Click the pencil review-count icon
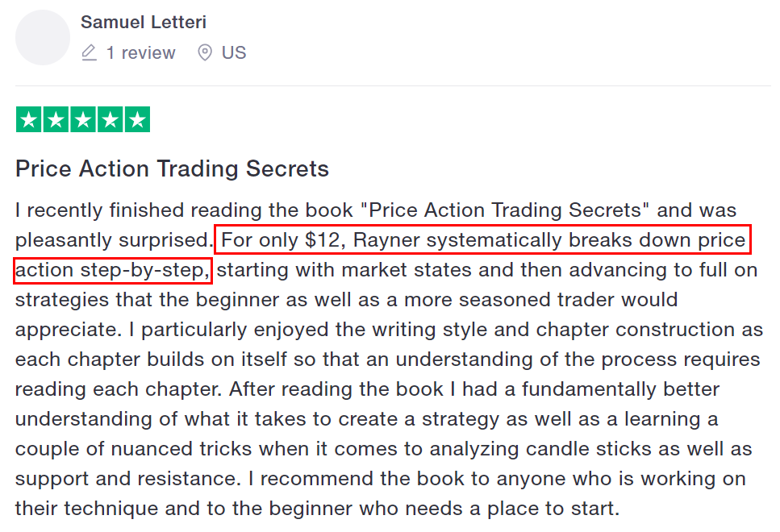Screen dimensions: 780x532 (x=89, y=52)
